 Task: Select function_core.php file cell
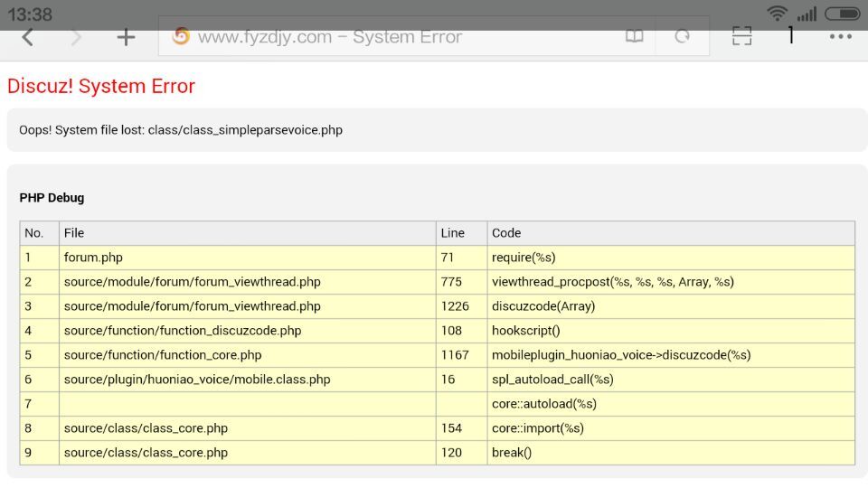click(248, 354)
